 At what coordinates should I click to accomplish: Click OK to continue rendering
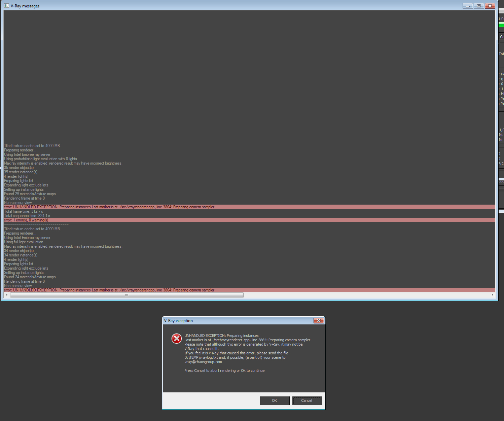click(x=275, y=400)
